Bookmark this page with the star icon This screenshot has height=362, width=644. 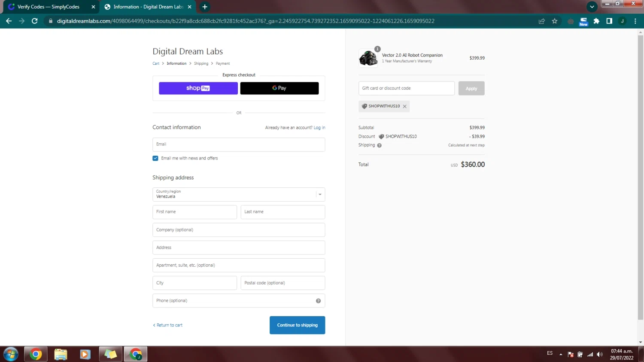tap(555, 21)
